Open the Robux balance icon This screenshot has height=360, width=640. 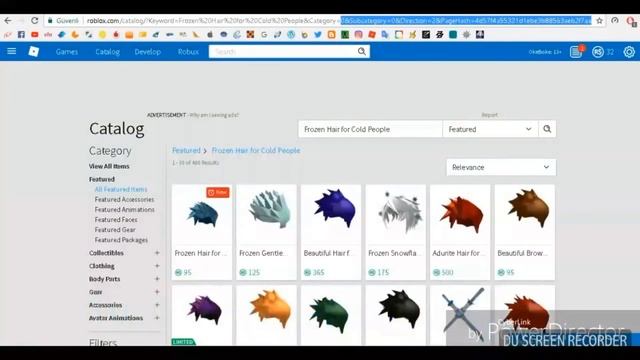598,52
